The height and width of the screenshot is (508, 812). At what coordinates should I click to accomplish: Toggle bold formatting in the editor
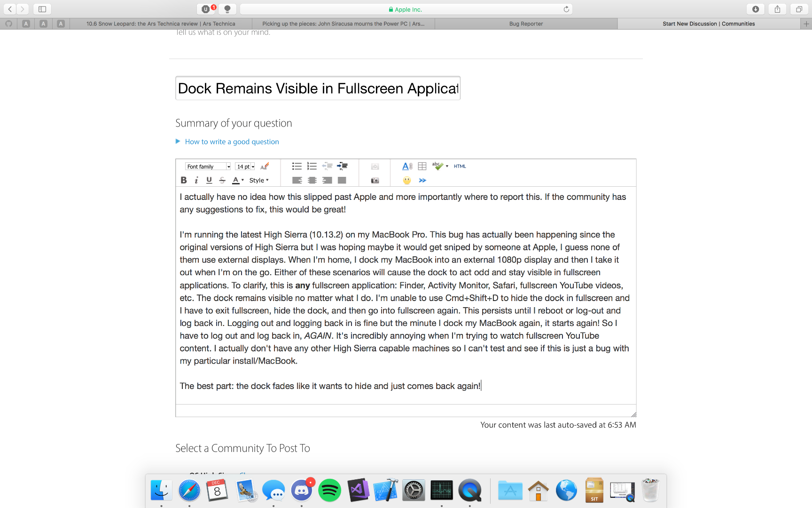184,180
